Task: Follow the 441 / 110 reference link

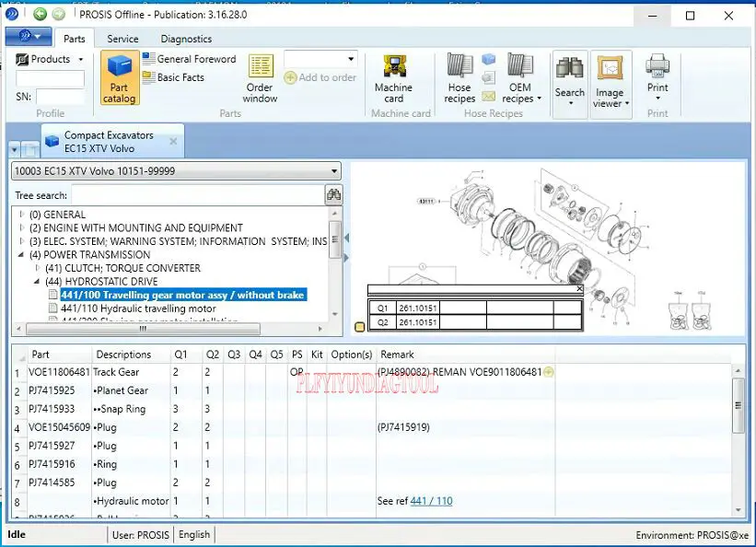Action: click(431, 501)
